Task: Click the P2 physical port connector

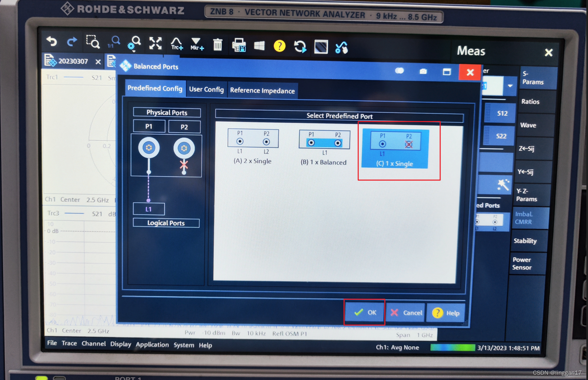Action: 184,149
